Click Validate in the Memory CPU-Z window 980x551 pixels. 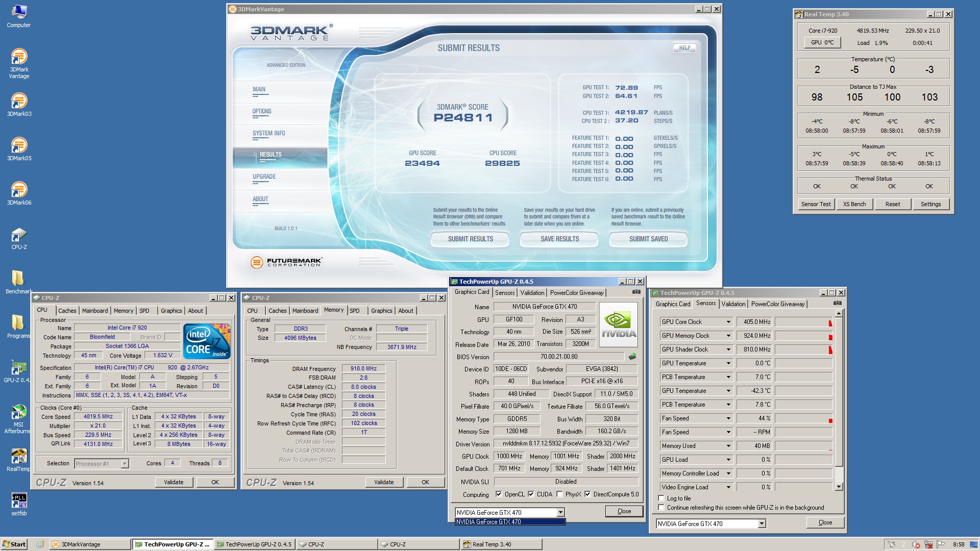point(384,482)
